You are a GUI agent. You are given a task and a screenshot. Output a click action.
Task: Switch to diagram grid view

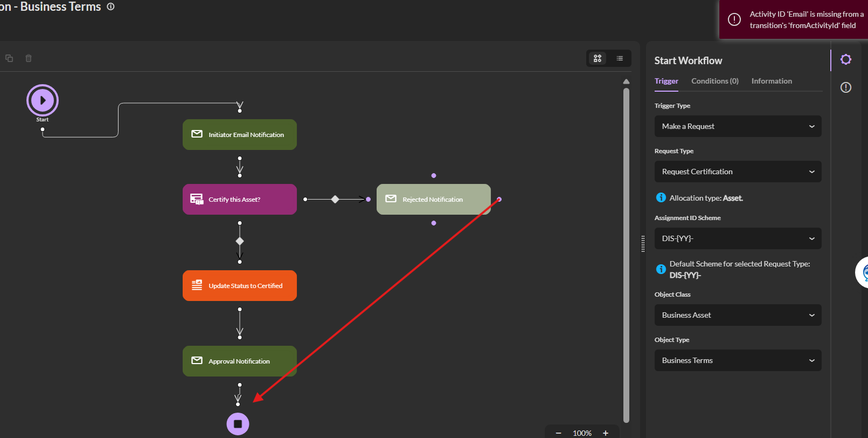pyautogui.click(x=598, y=58)
